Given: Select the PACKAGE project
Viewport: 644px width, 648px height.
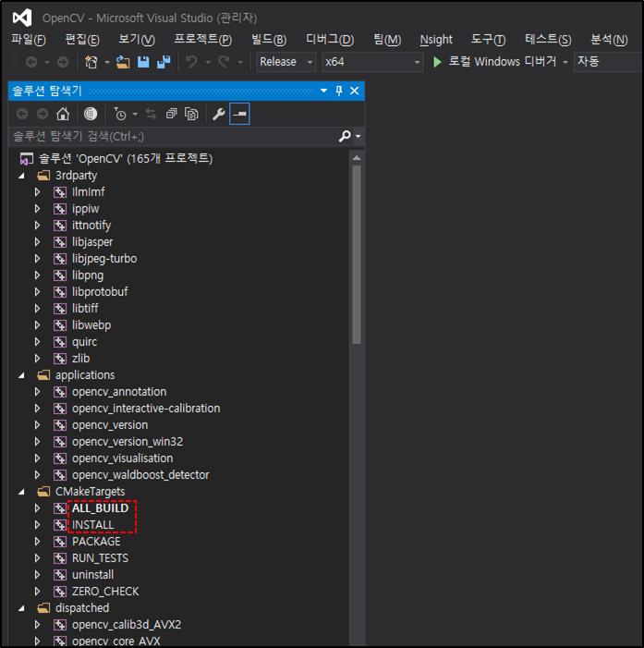Looking at the screenshot, I should point(96,542).
